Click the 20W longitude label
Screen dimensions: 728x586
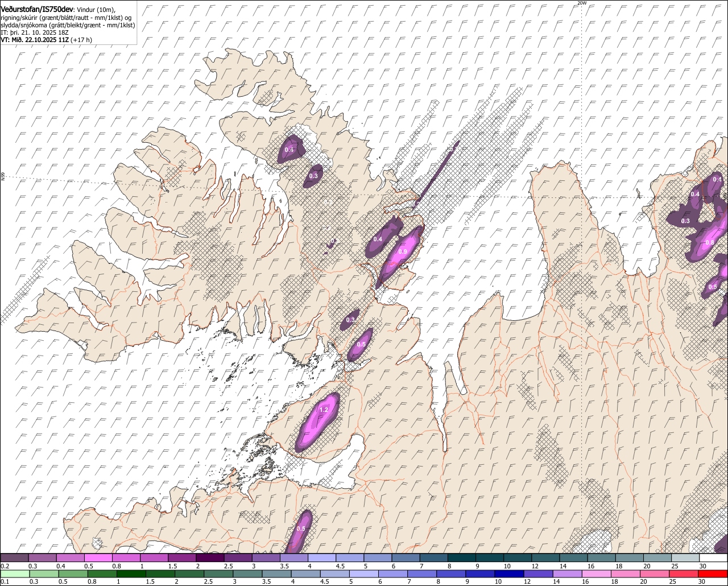point(581,3)
